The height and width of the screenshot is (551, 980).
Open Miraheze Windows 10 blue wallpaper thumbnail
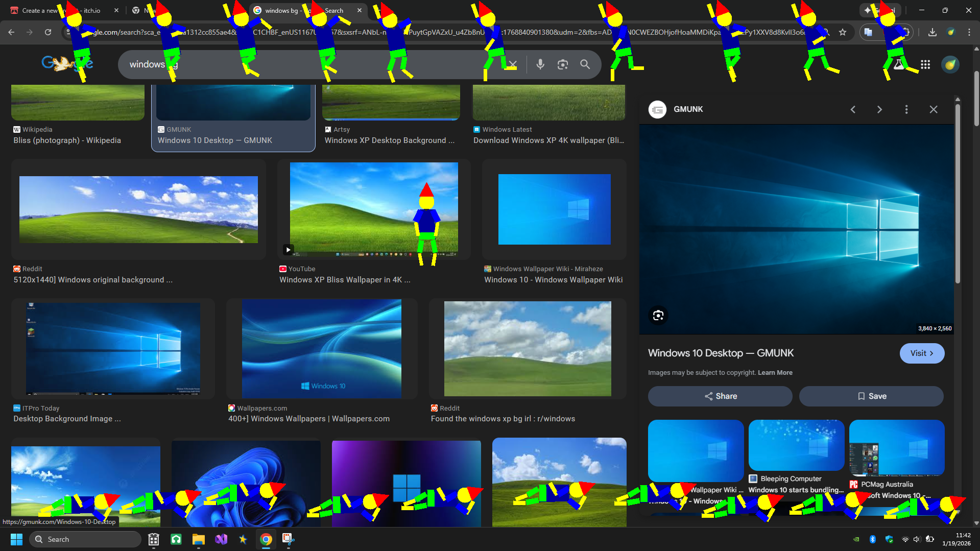(554, 209)
